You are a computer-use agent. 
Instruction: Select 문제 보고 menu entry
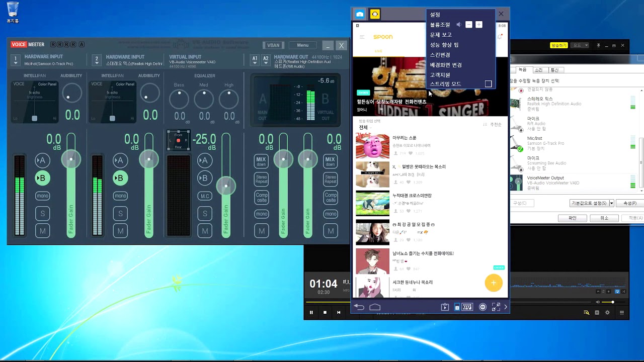[x=441, y=35]
